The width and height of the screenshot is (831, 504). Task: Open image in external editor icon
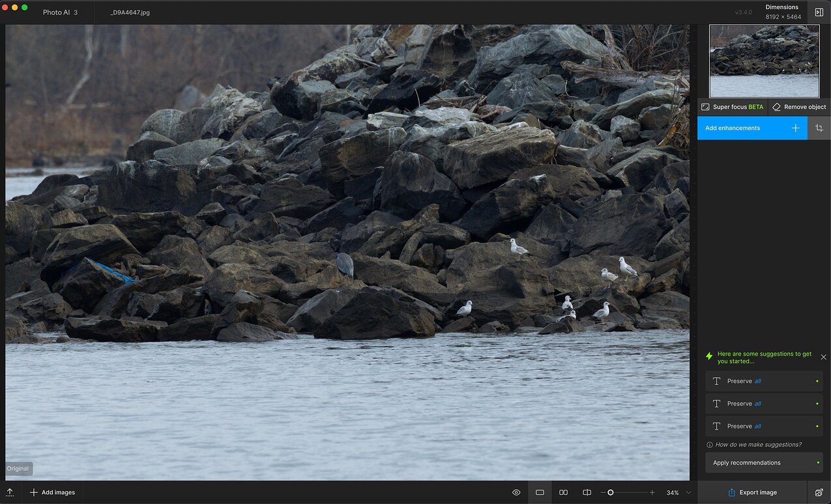[x=819, y=492]
